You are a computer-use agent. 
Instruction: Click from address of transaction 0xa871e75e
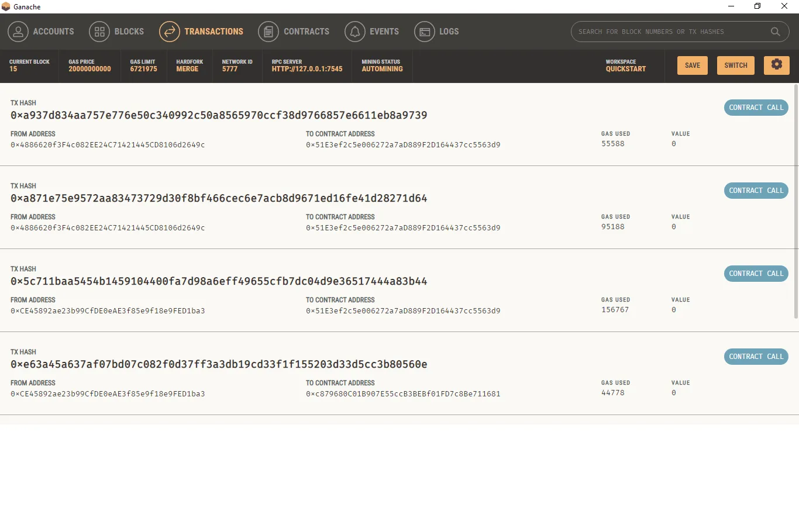point(108,228)
